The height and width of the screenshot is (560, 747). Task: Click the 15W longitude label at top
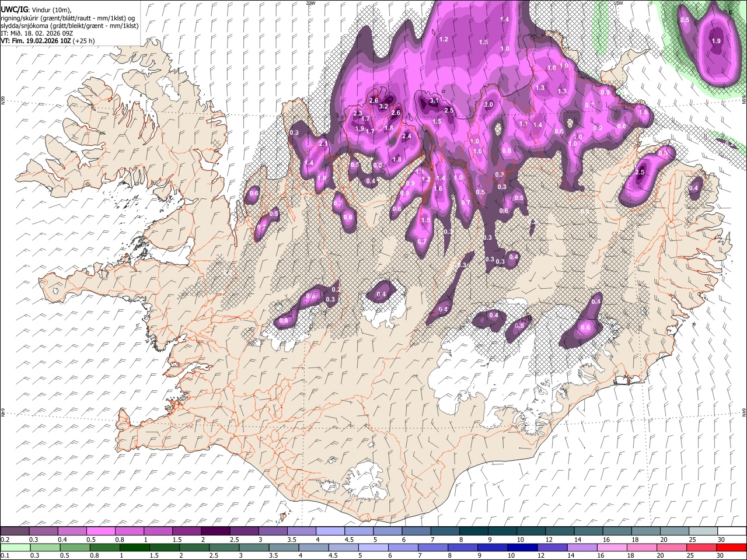pos(618,3)
